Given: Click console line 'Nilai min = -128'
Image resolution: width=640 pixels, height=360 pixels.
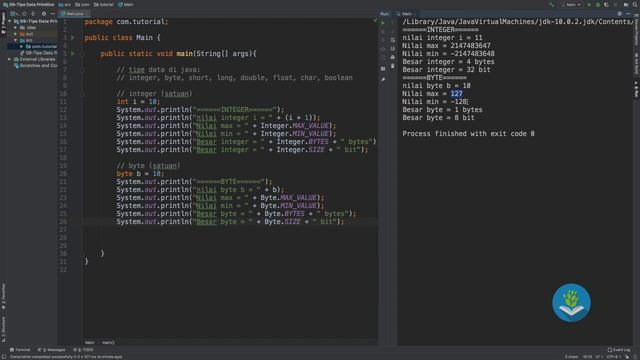Looking at the screenshot, I should click(x=434, y=102).
